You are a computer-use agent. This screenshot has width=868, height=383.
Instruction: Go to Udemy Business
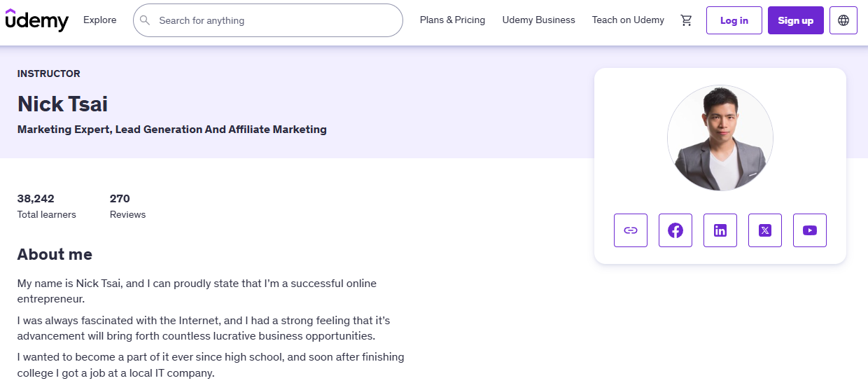click(x=539, y=20)
